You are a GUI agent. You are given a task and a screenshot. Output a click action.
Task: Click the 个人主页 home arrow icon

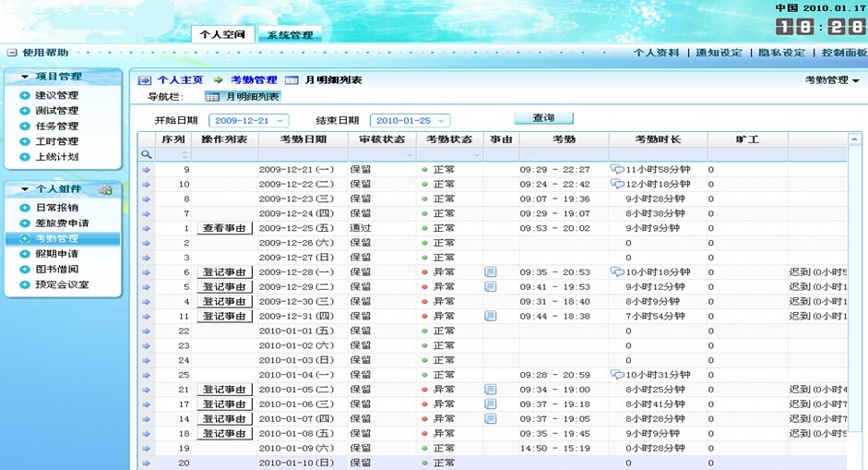pyautogui.click(x=145, y=80)
